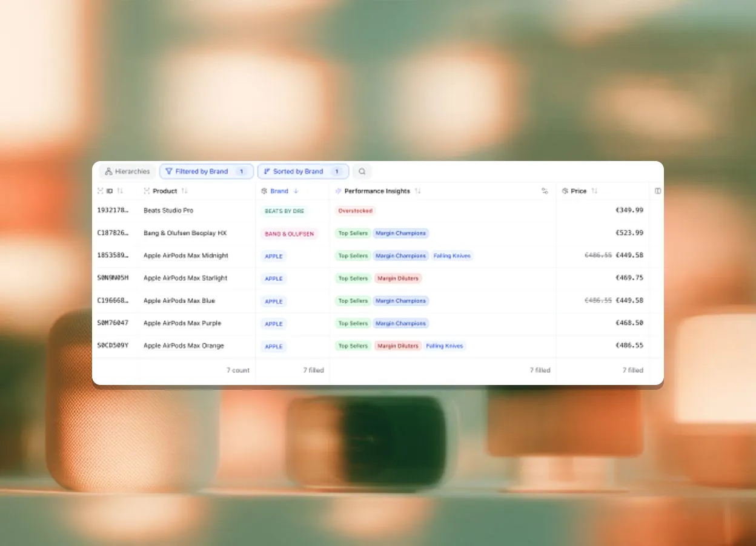The image size is (756, 546).
Task: Click the sort arrows beside the ID header
Action: (x=120, y=191)
